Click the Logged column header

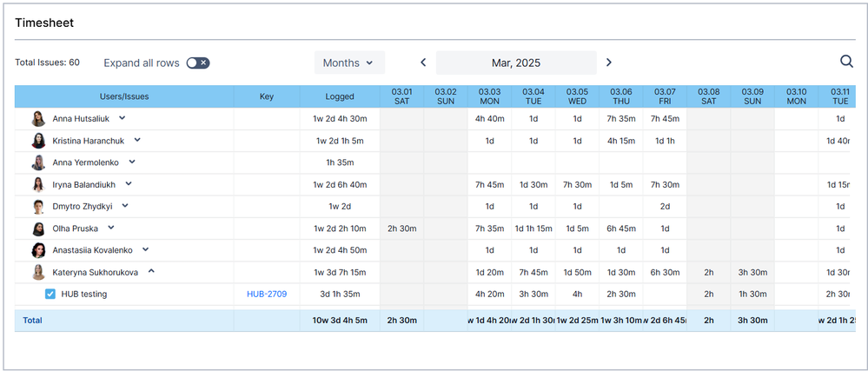340,96
